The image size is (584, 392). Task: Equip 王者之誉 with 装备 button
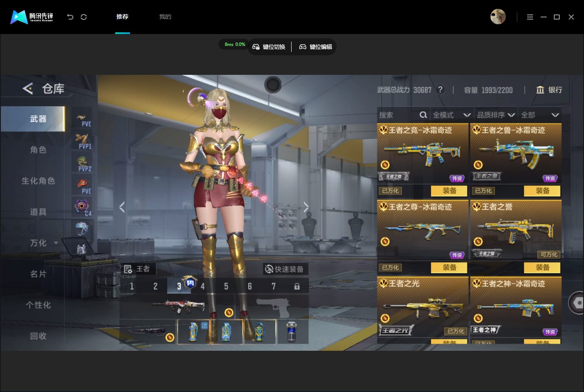click(x=542, y=267)
